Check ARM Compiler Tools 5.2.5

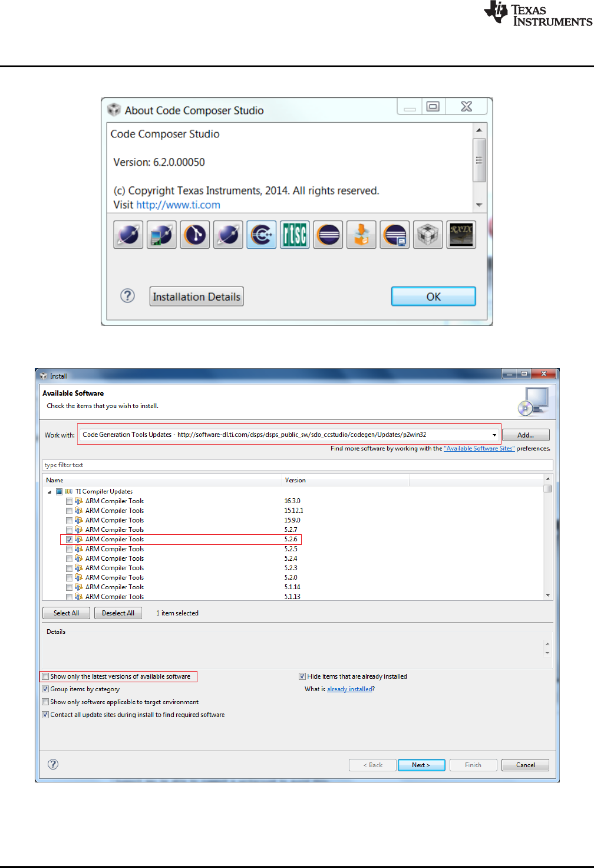coord(69,549)
